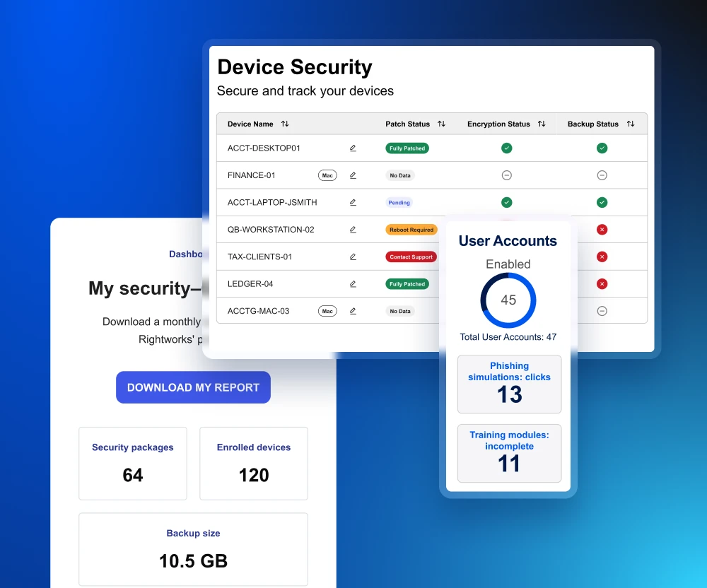
Task: Click the Mac tag next to ACCTG-MAC-03
Action: point(327,311)
